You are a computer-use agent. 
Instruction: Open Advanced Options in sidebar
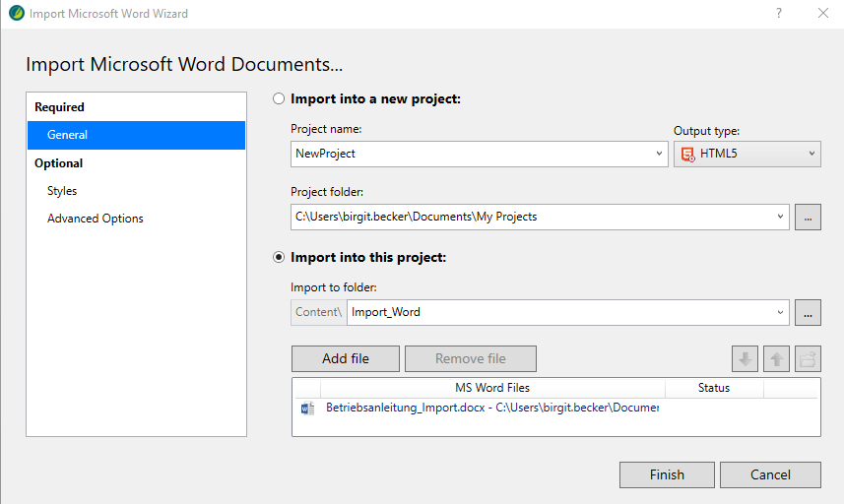pyautogui.click(x=96, y=219)
